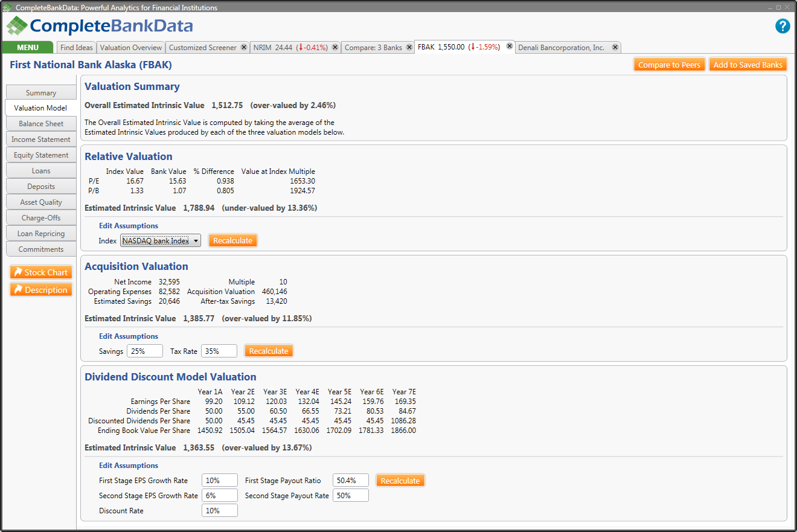
Task: Edit the First Stage Payout Ratio field
Action: point(351,481)
